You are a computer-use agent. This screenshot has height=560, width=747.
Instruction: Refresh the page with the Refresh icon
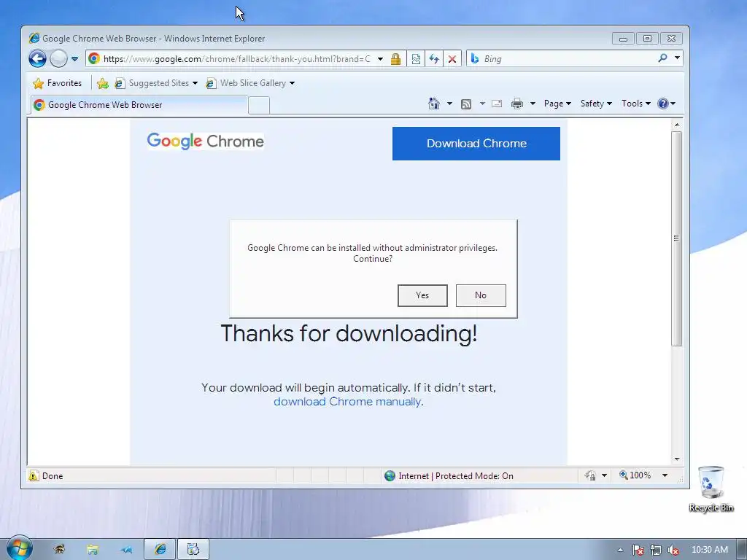tap(434, 59)
